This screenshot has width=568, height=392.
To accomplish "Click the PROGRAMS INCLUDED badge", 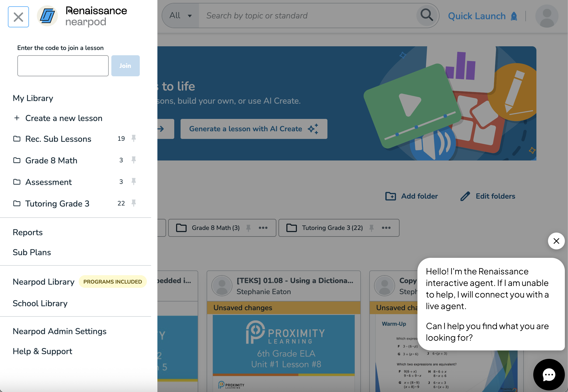I will 113,282.
